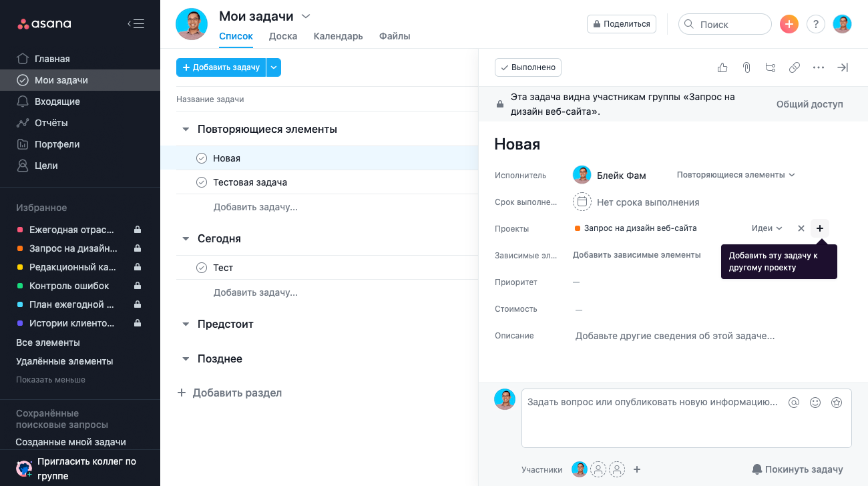Click the bell icon to leave task

click(x=757, y=469)
